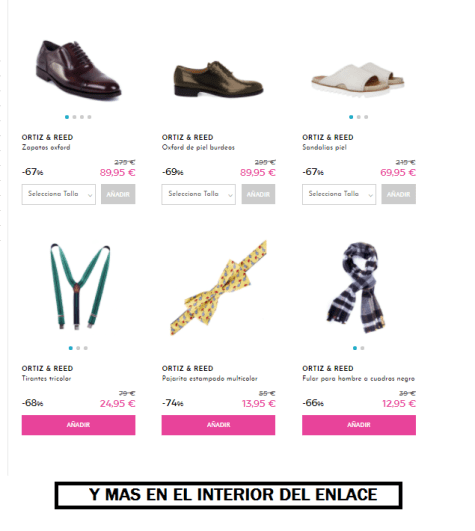Click grey Añadir button under Zapatos oxford
Screen dimensions: 475x531
[x=118, y=194]
